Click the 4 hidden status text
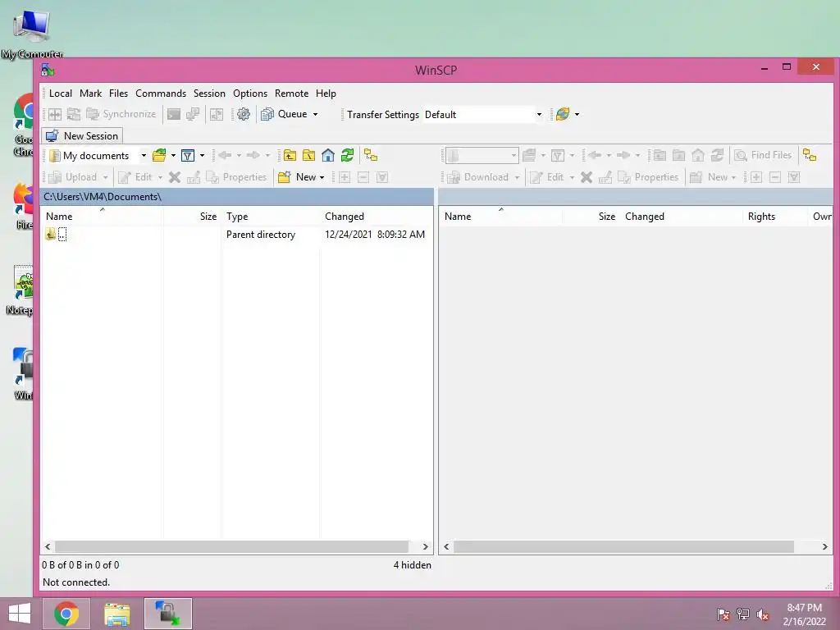Viewport: 840px width, 630px height. point(412,565)
